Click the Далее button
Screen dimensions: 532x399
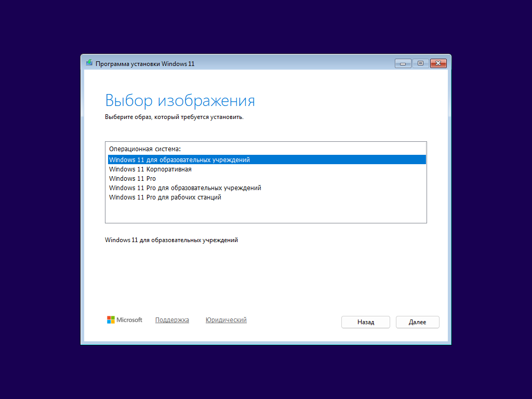click(x=417, y=322)
